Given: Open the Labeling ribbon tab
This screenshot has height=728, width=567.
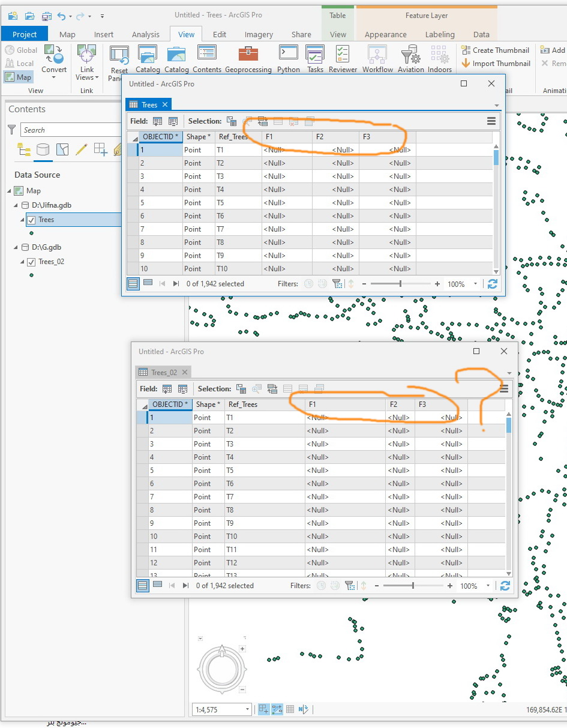Looking at the screenshot, I should click(x=440, y=34).
